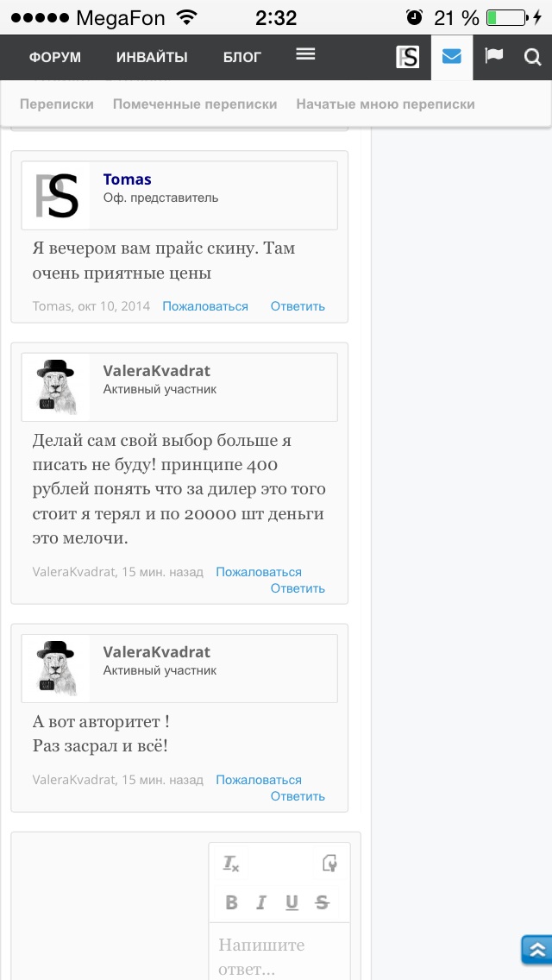Click the remove formatting icon in editor

pyautogui.click(x=231, y=864)
